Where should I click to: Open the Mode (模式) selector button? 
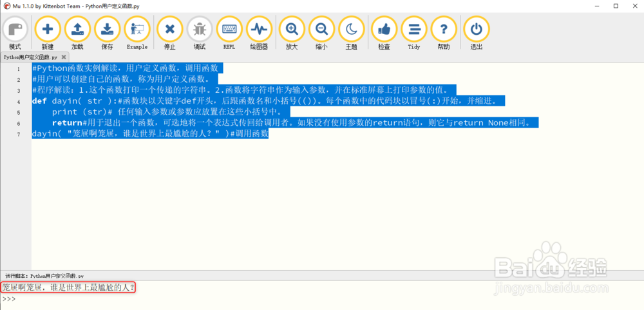point(15,33)
